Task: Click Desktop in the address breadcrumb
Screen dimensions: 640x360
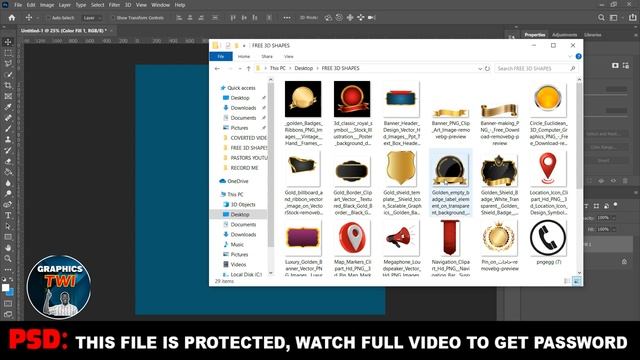Action: 304,69
